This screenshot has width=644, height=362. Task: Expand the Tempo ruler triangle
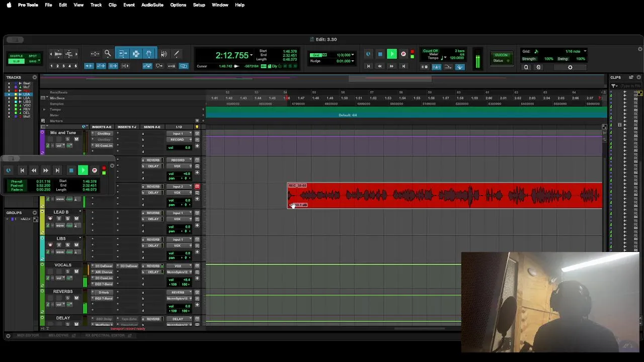44,110
